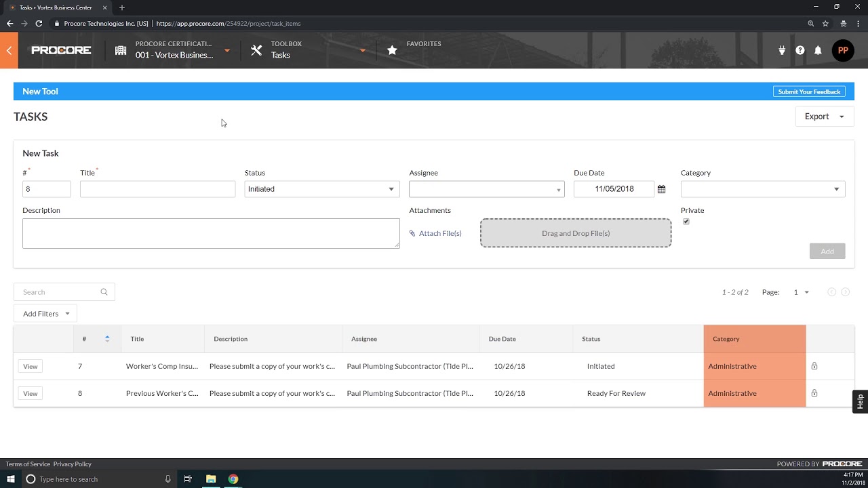Open a new browser tab
Image resolution: width=868 pixels, height=488 pixels.
(122, 7)
